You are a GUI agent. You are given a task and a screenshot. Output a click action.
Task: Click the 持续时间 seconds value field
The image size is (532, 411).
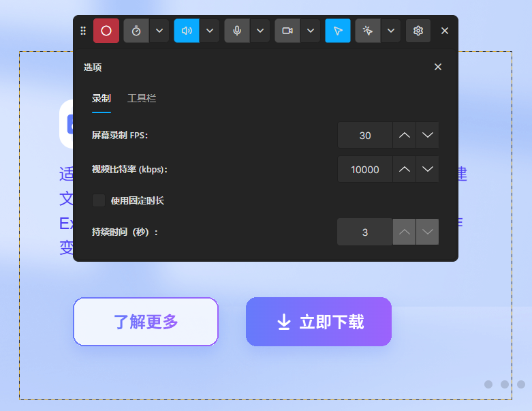(365, 232)
